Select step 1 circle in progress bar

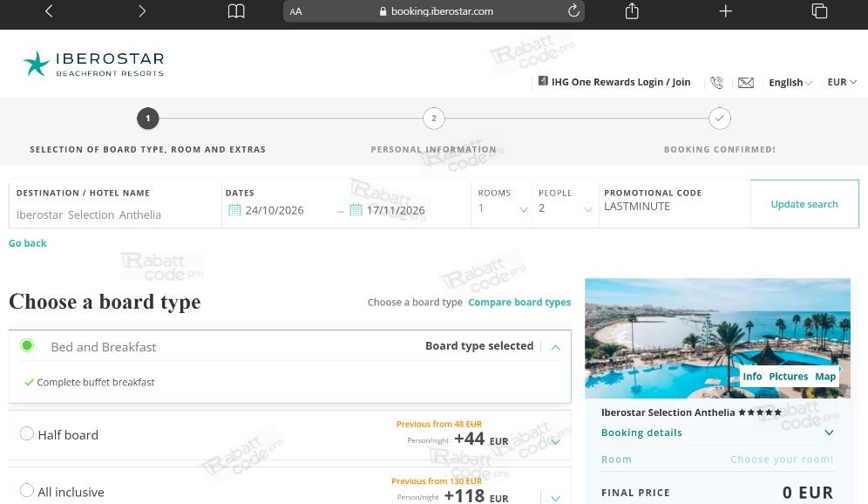pos(148,118)
